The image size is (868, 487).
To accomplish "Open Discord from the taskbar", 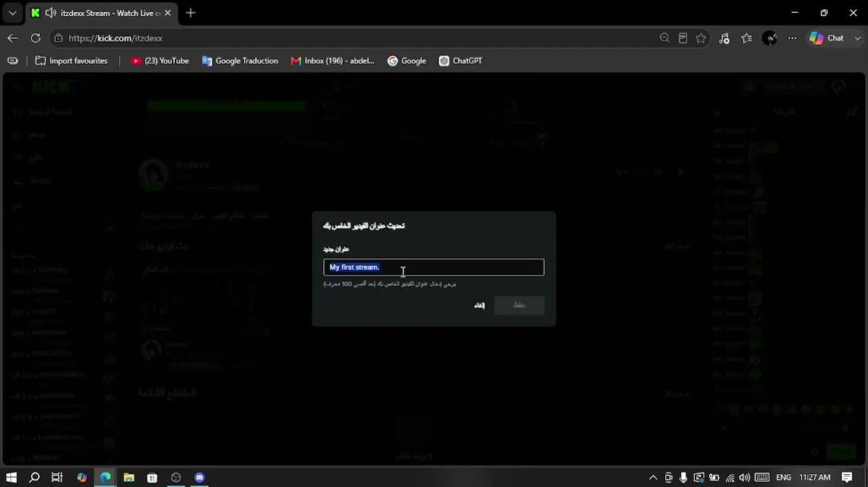I will click(199, 478).
